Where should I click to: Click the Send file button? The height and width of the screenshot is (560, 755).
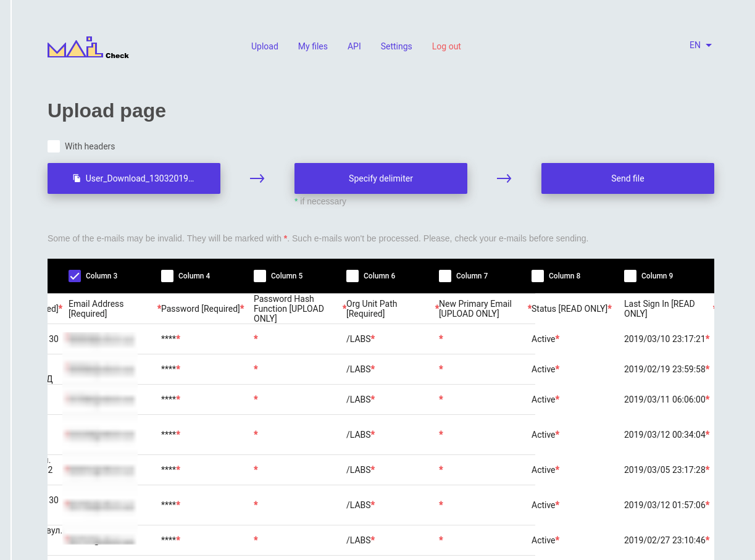coord(628,178)
